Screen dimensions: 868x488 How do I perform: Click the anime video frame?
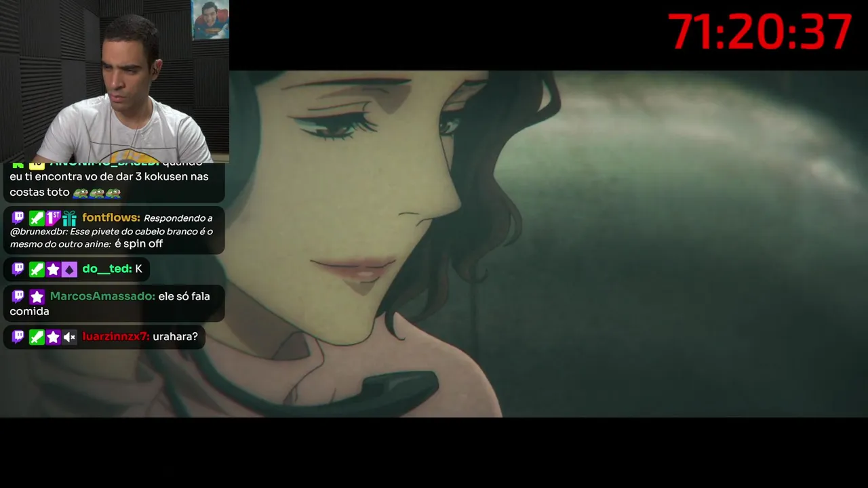(549, 244)
